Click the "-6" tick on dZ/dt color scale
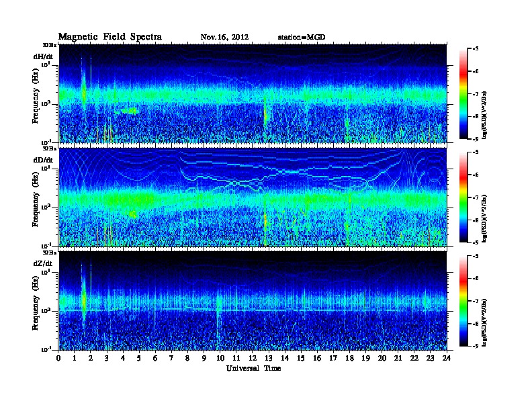Image resolution: width=532 pixels, height=411 pixels. pyautogui.click(x=476, y=278)
